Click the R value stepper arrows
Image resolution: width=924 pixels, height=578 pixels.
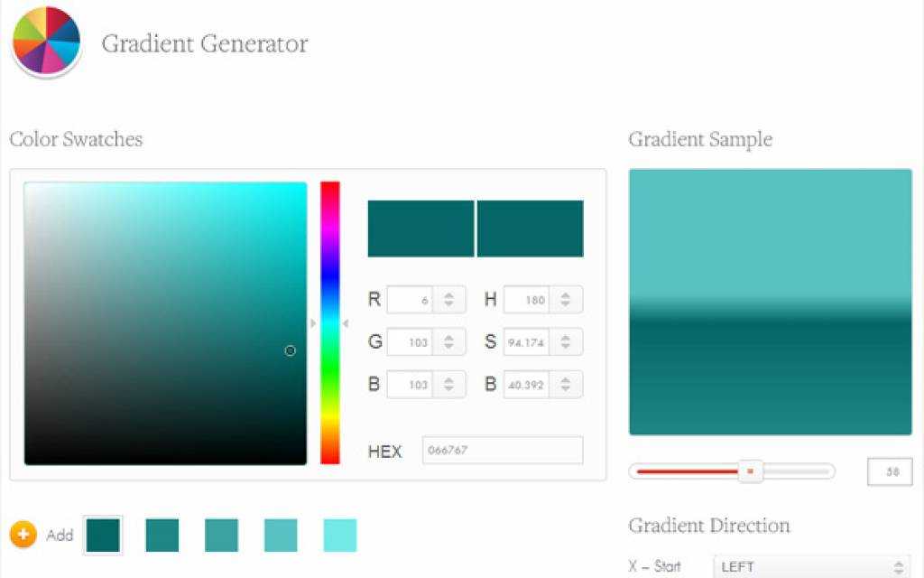click(x=449, y=300)
